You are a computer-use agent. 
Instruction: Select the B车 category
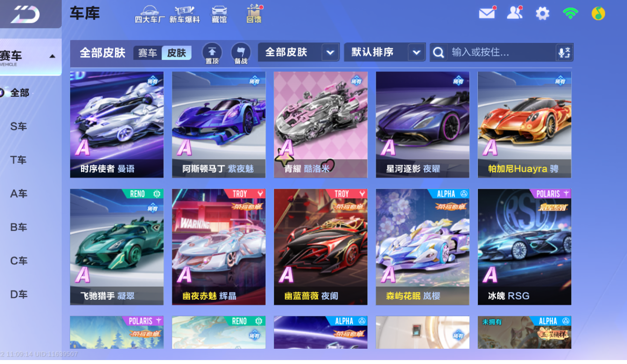point(19,227)
